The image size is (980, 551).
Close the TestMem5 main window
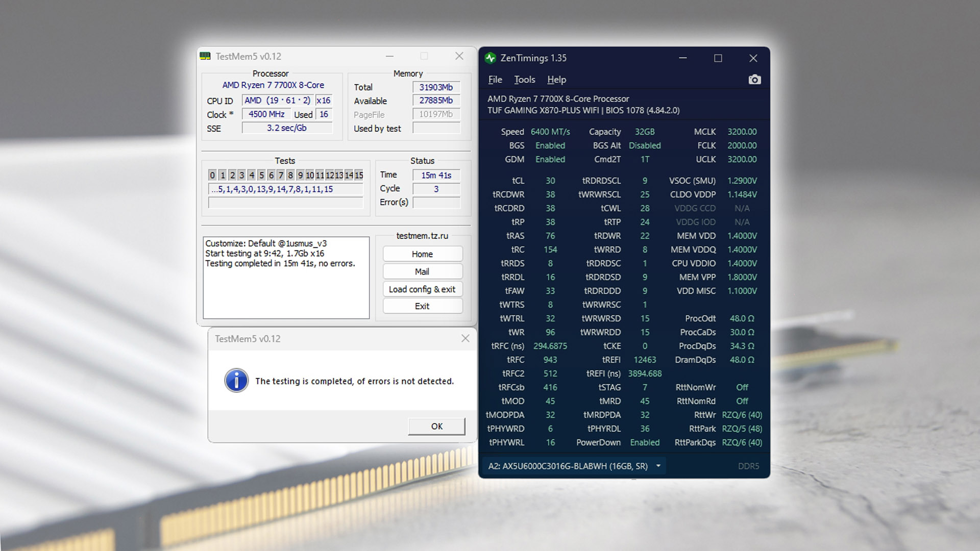459,56
